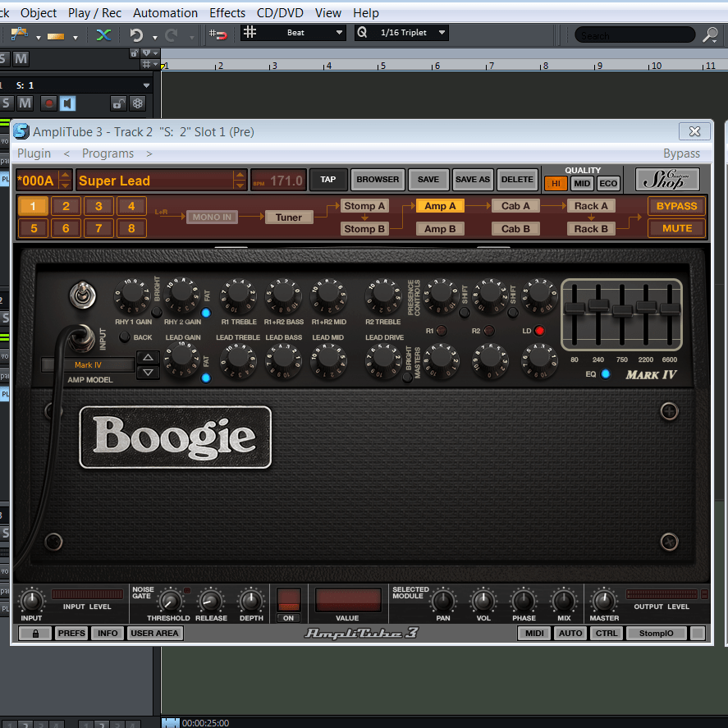Click the snap magnet icon in toolbar
The width and height of the screenshot is (728, 728).
click(217, 34)
